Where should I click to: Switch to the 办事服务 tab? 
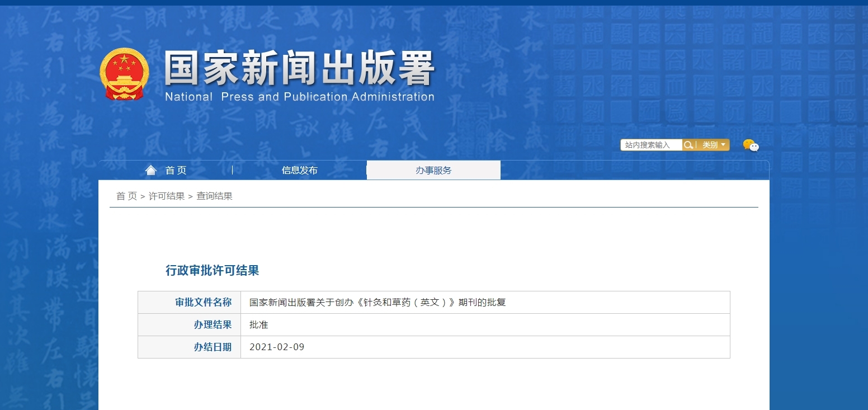click(x=433, y=171)
